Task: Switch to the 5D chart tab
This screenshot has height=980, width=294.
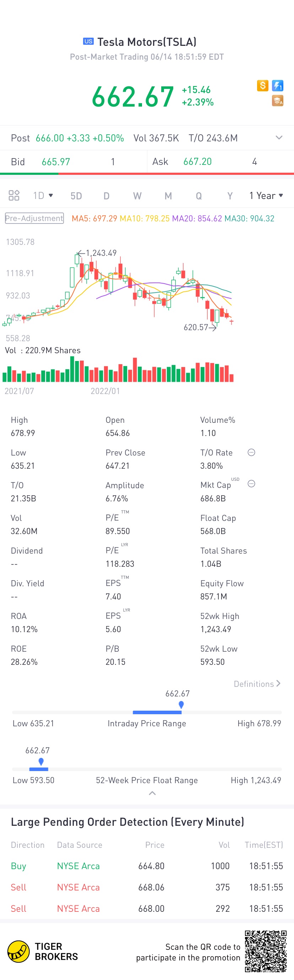Action: 76,196
